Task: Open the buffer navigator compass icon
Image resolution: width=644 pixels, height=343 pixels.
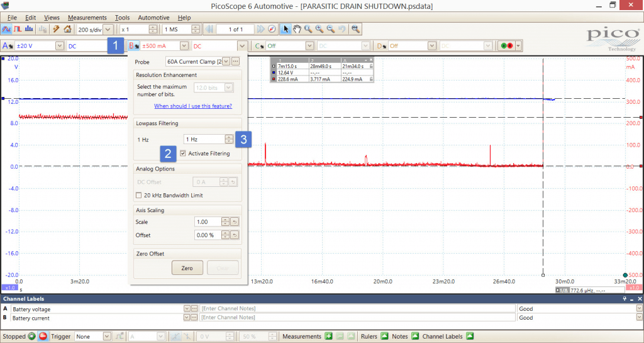Action: (x=272, y=29)
